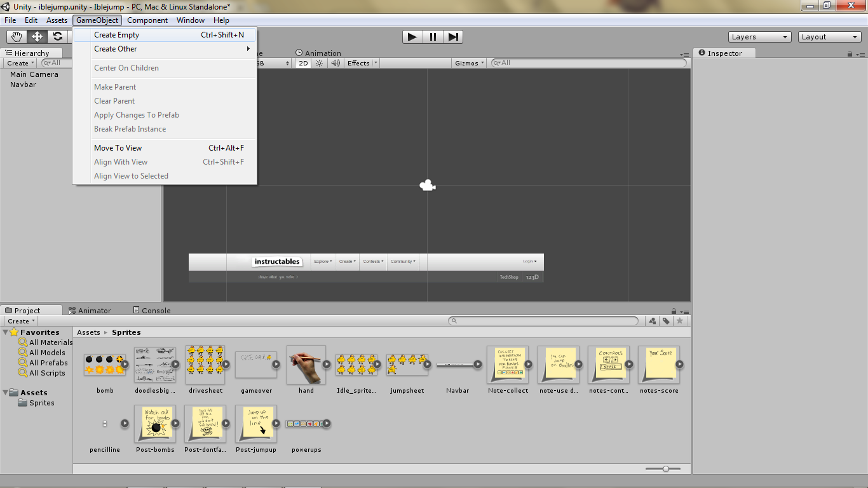Choose Create Empty from the GameObject menu
868x488 pixels.
165,35
